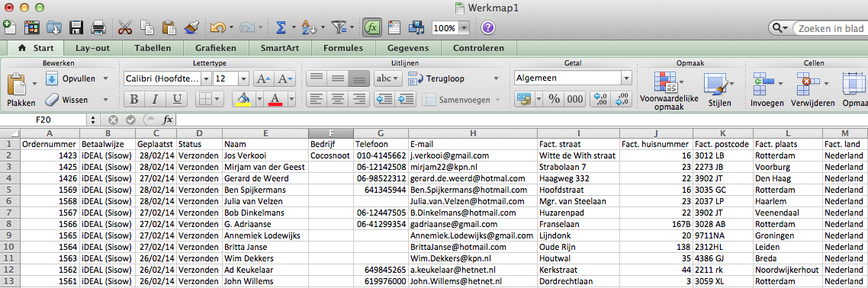Click the Terugloop wrap text button
The height and width of the screenshot is (288, 868).
click(x=446, y=78)
